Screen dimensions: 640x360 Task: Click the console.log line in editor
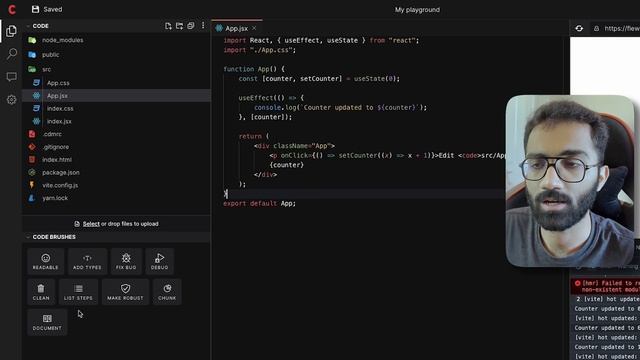point(340,108)
